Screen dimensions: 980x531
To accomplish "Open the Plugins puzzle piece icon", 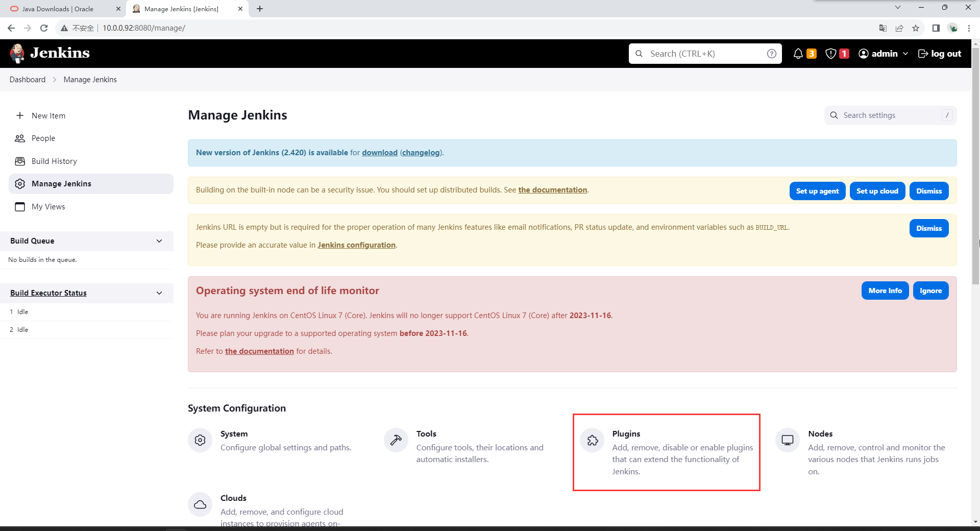I will point(592,440).
